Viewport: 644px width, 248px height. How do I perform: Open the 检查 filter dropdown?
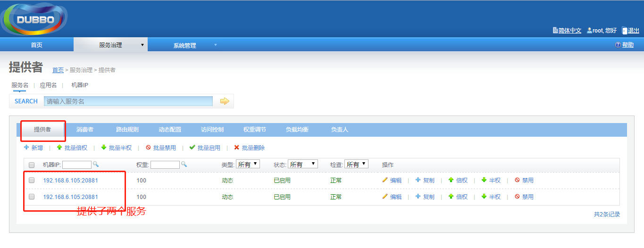tap(356, 164)
